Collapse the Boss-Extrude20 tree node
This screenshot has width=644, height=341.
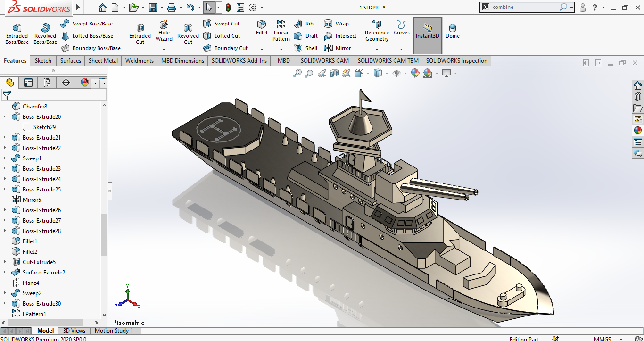[5, 117]
